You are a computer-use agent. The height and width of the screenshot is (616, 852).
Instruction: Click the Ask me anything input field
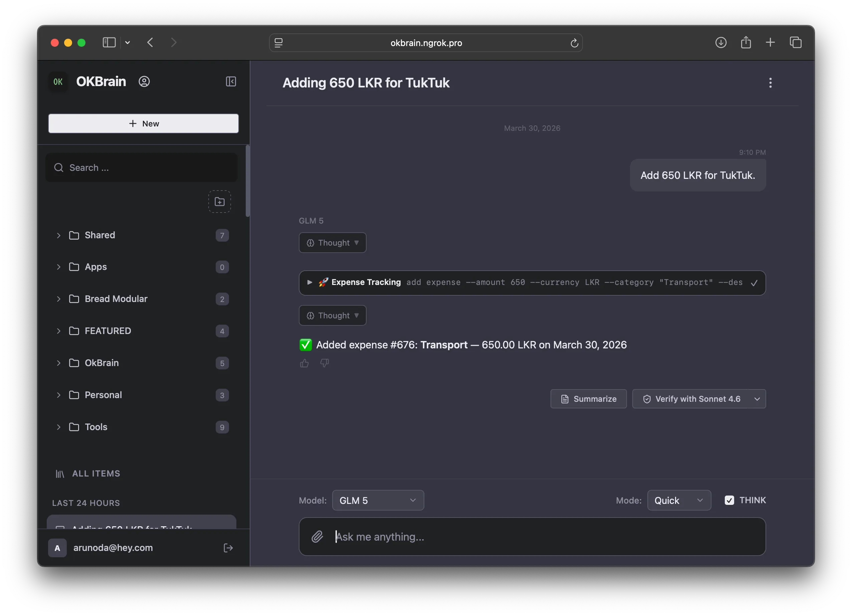click(488, 537)
